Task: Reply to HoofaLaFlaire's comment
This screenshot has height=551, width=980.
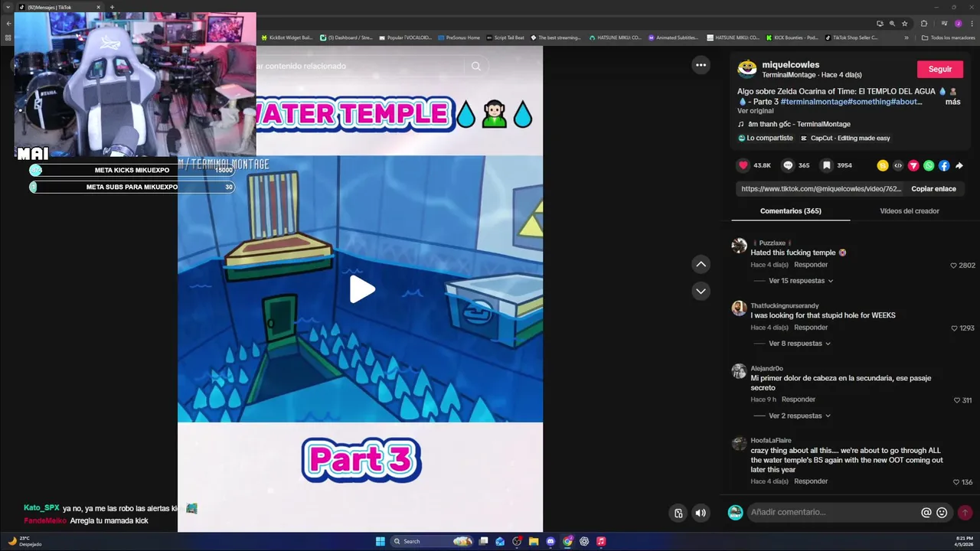Action: point(811,481)
